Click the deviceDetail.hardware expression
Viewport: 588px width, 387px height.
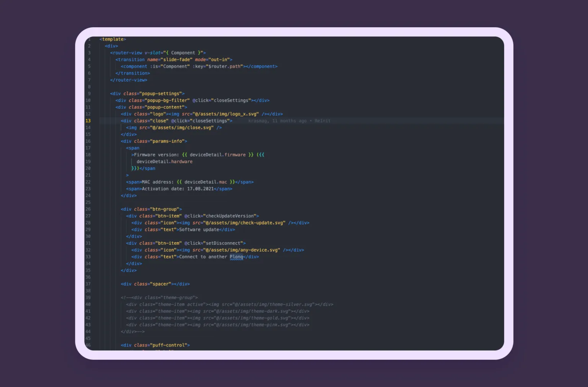click(165, 162)
